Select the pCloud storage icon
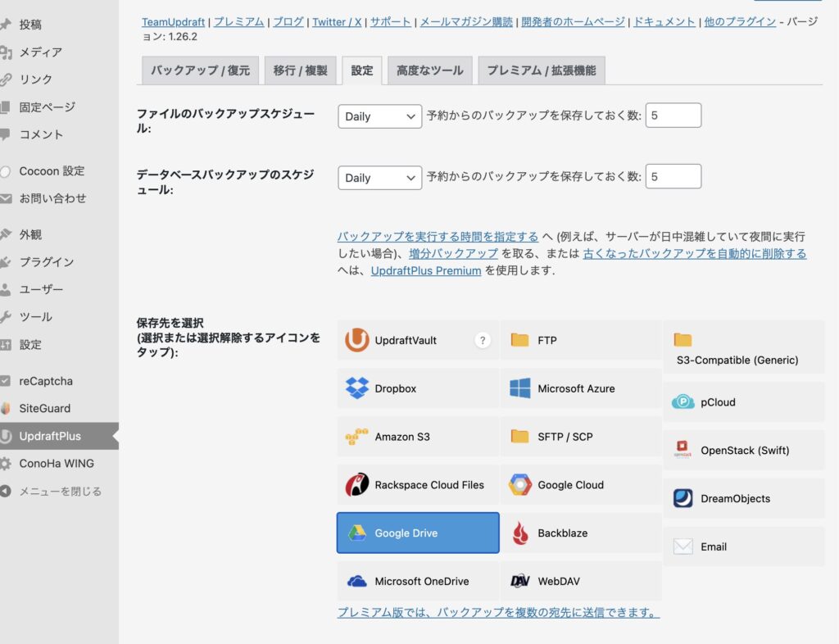 [x=683, y=402]
